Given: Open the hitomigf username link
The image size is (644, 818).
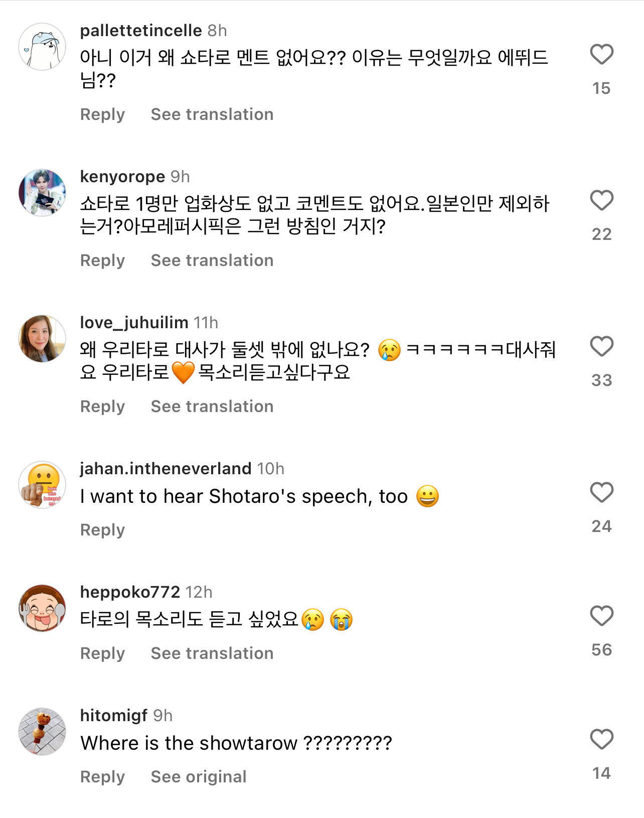Looking at the screenshot, I should [114, 715].
